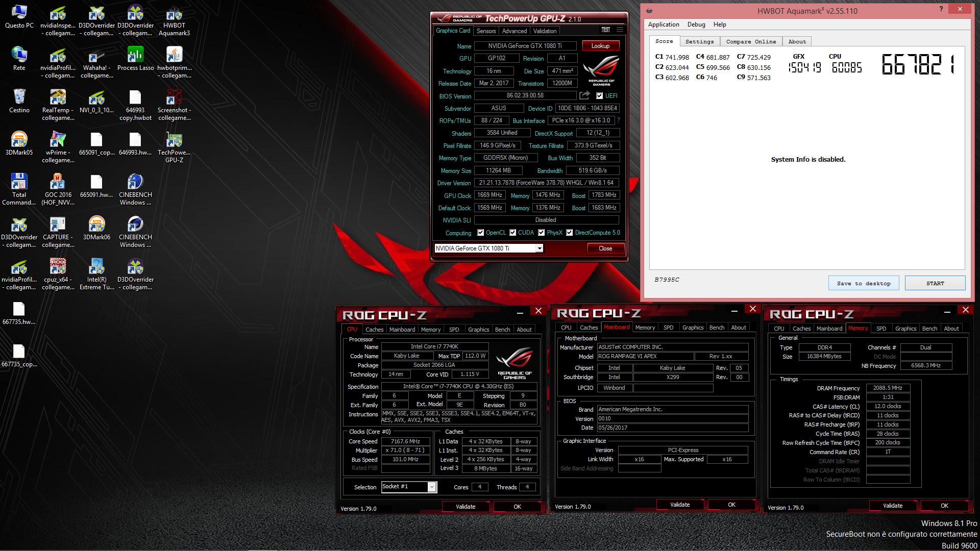Launch the 3DMark06 desktop shortcut

[96, 228]
